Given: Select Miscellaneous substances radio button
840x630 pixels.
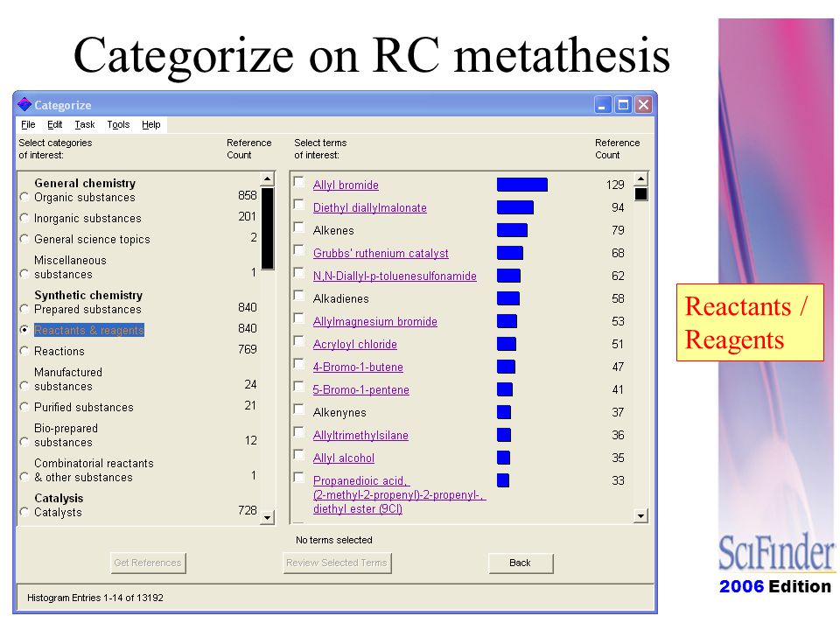Looking at the screenshot, I should coord(24,274).
